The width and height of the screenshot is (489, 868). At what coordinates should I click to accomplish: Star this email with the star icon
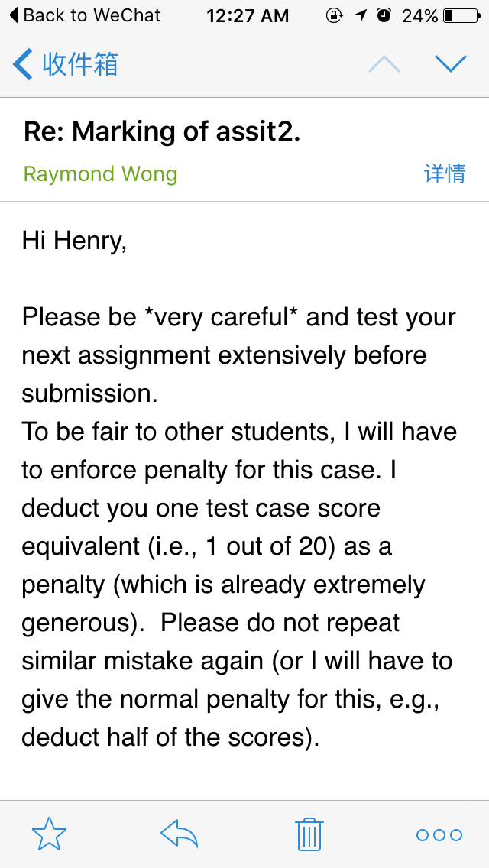(50, 834)
